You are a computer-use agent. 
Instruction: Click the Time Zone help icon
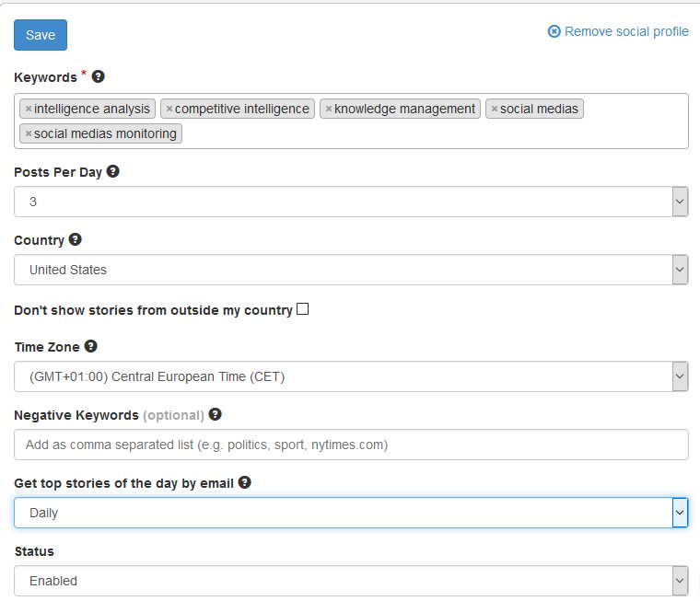coord(90,346)
